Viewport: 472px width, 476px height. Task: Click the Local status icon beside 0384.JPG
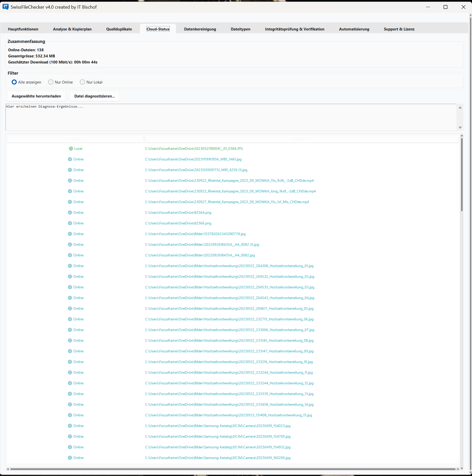coord(71,149)
